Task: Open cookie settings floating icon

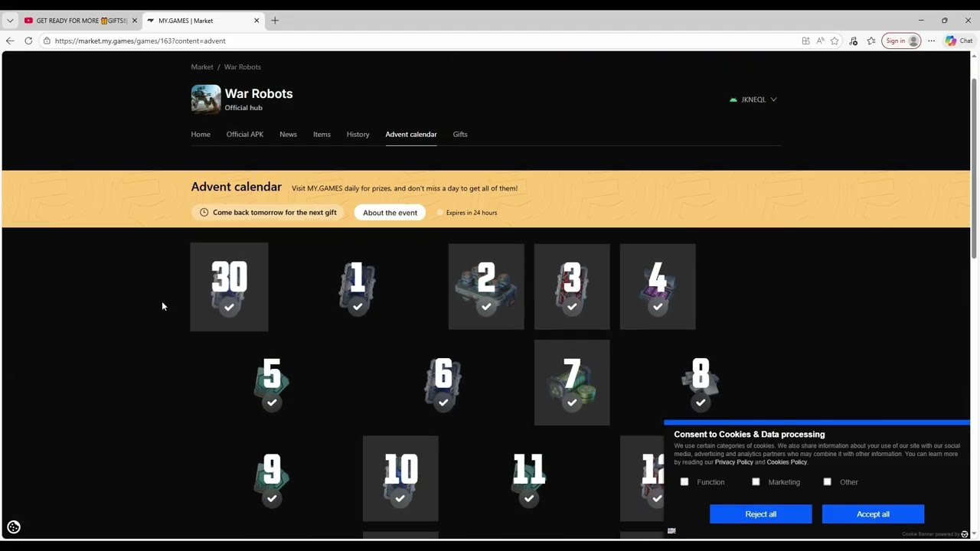Action: click(14, 527)
